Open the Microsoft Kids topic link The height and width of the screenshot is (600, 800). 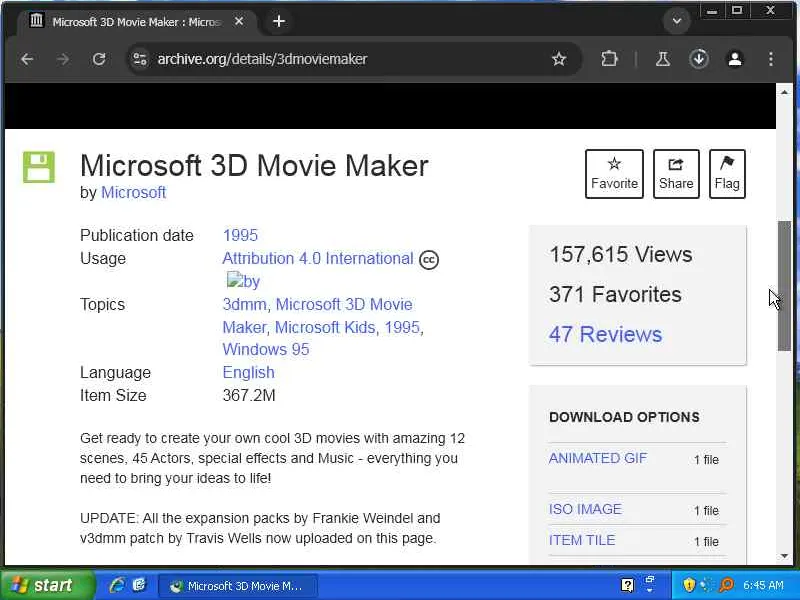(326, 327)
